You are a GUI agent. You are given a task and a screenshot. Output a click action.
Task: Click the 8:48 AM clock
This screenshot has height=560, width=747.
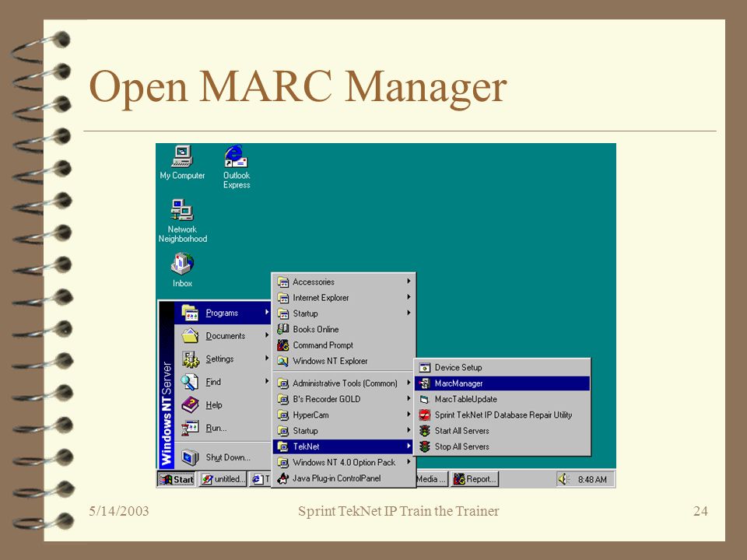coord(592,480)
